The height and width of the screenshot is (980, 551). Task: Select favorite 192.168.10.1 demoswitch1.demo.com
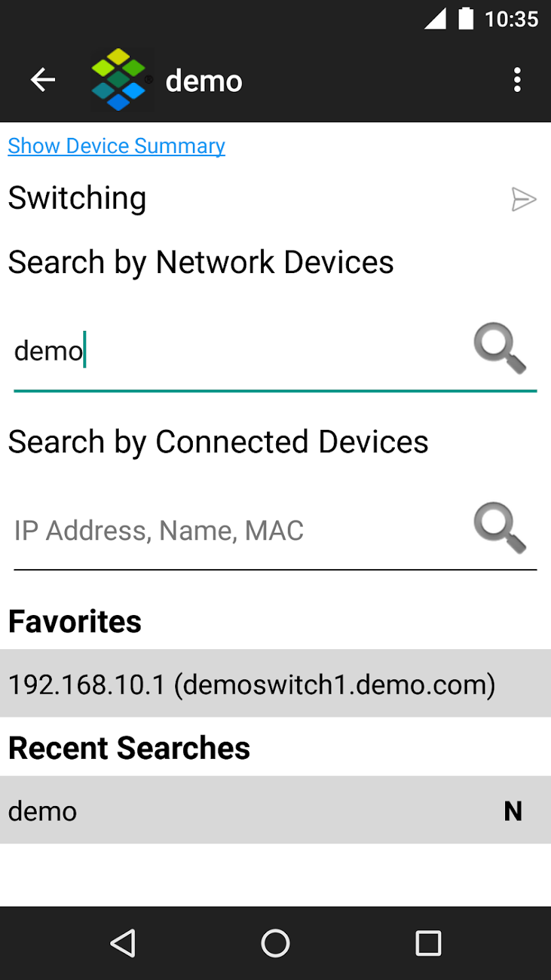275,683
